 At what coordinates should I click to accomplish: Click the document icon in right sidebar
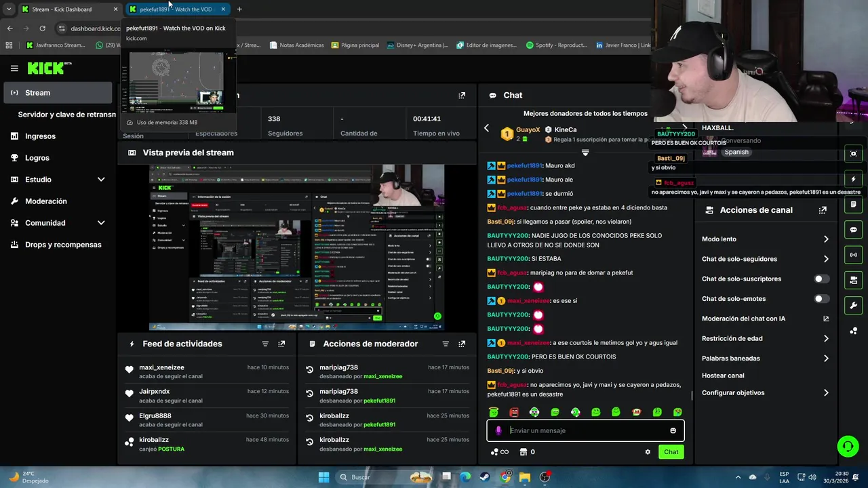[853, 204]
